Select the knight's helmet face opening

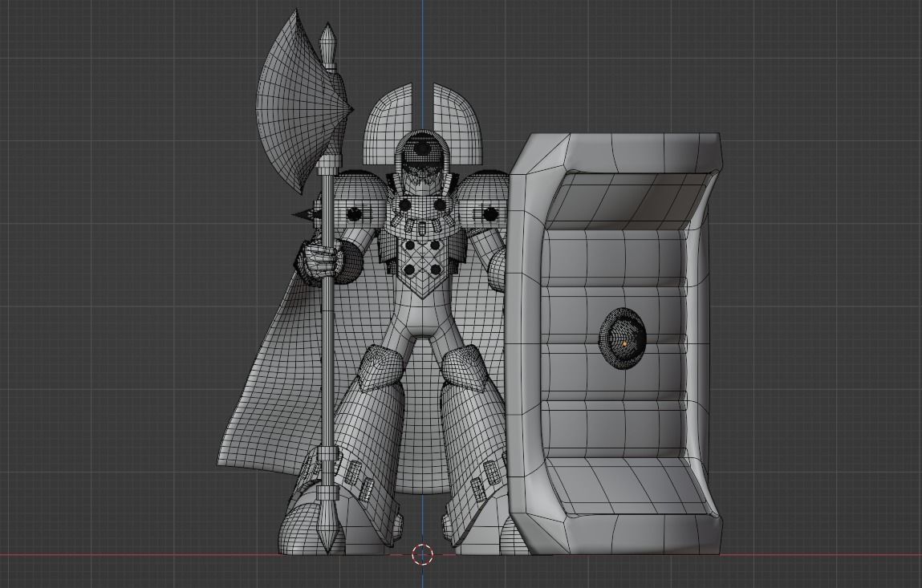[421, 162]
